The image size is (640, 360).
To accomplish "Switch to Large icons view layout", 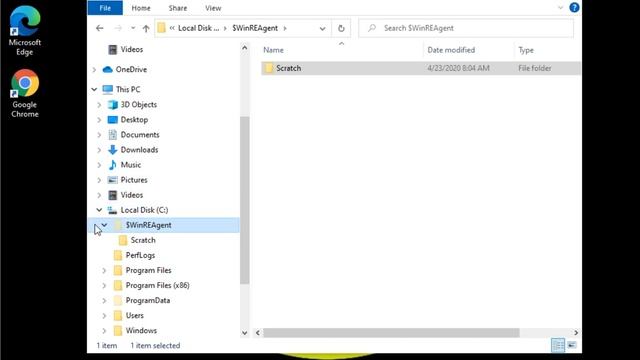I will tap(572, 345).
